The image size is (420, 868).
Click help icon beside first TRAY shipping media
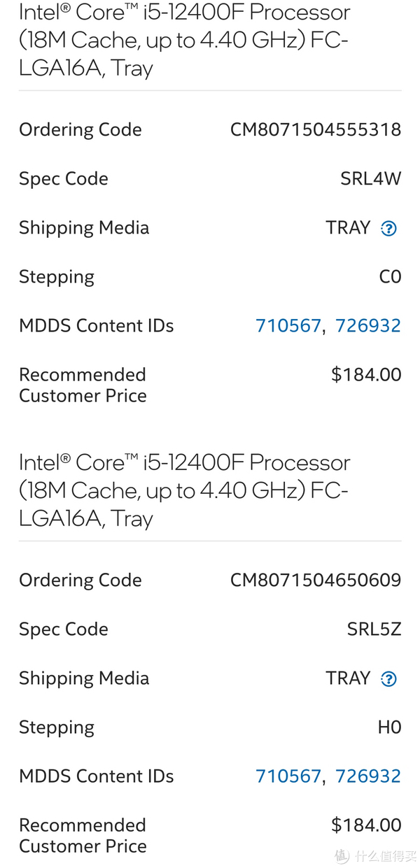388,229
